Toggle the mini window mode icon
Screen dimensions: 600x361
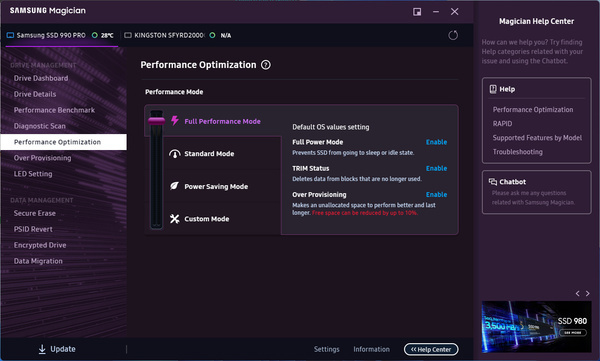coord(417,12)
